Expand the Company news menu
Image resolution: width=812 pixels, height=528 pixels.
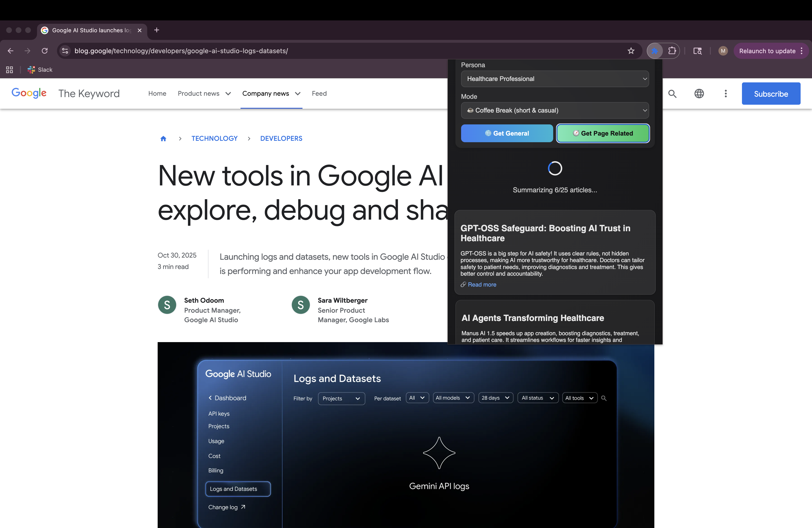(271, 94)
